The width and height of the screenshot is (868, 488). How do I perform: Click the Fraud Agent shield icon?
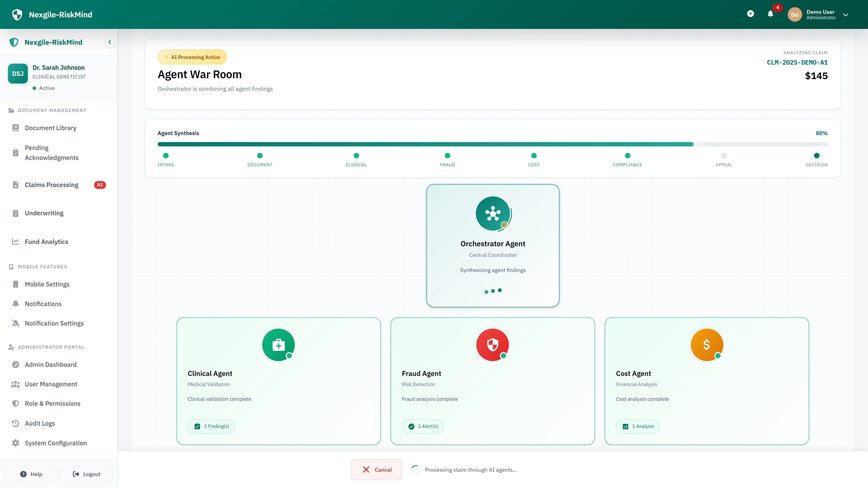click(493, 345)
